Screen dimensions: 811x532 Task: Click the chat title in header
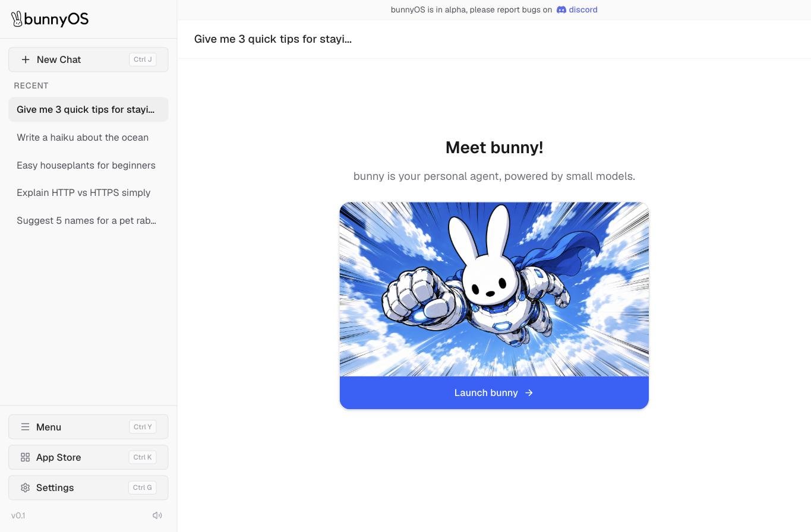273,39
